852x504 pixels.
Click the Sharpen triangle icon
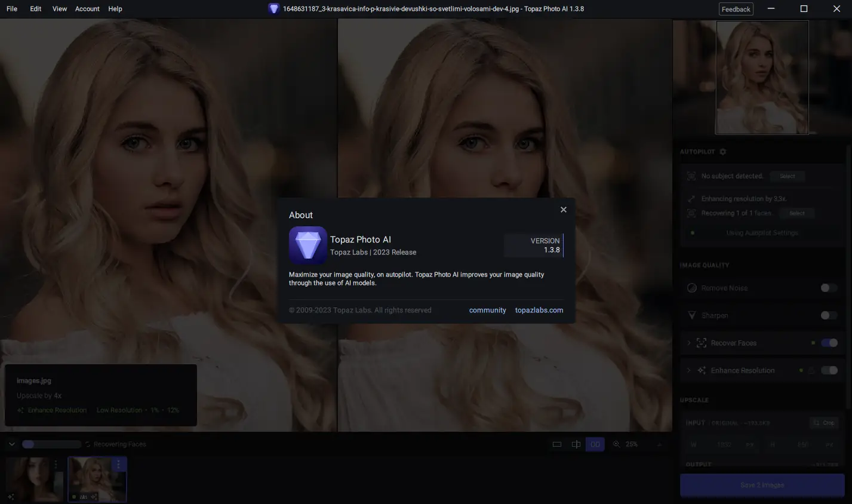(692, 315)
